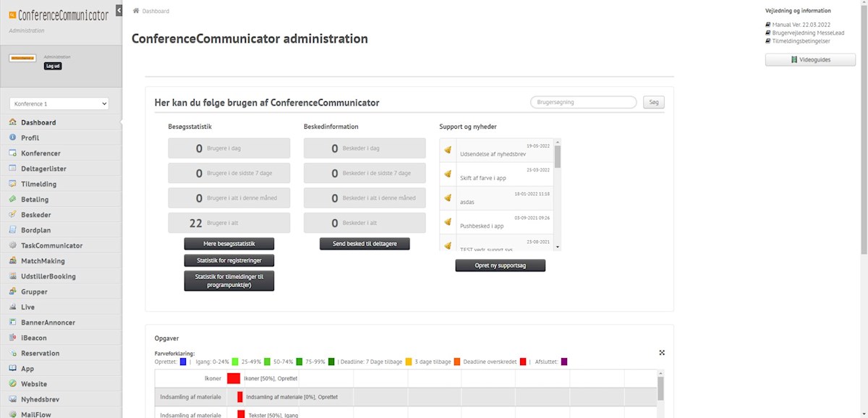Click the home icon in breadcrumb

(136, 11)
